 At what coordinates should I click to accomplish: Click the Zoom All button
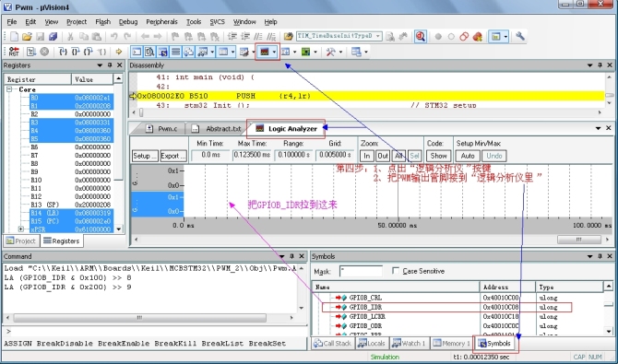(398, 156)
